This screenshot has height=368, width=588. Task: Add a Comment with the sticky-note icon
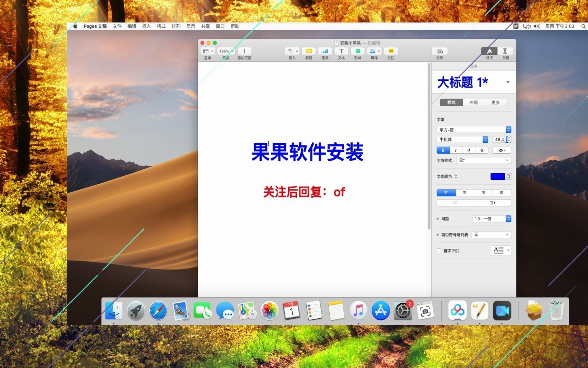coord(391,51)
